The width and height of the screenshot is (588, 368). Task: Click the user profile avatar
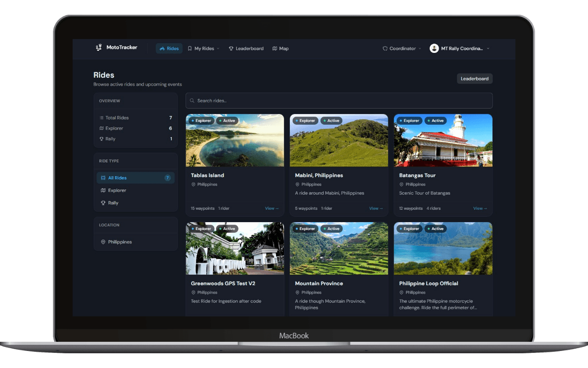434,48
